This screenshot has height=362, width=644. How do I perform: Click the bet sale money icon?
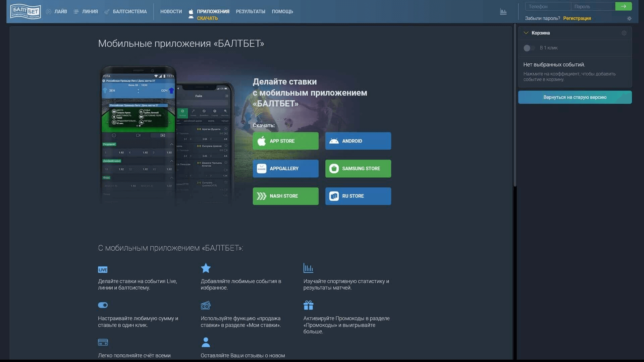[206, 305]
